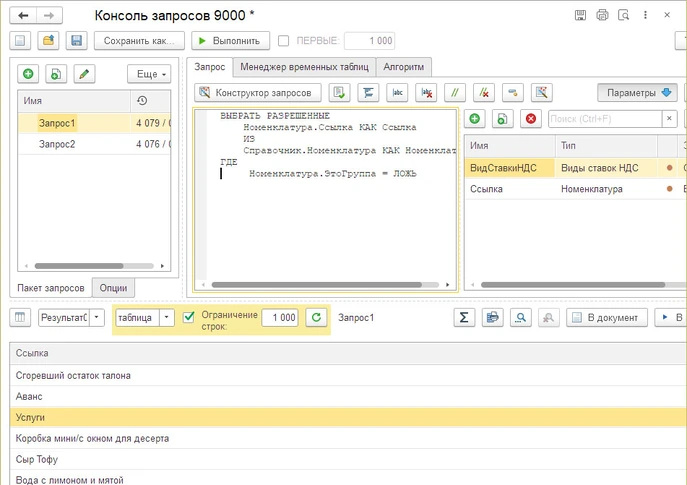This screenshot has height=485, width=687.
Task: Select result row Сгоревший остаток талона
Action: 348,375
